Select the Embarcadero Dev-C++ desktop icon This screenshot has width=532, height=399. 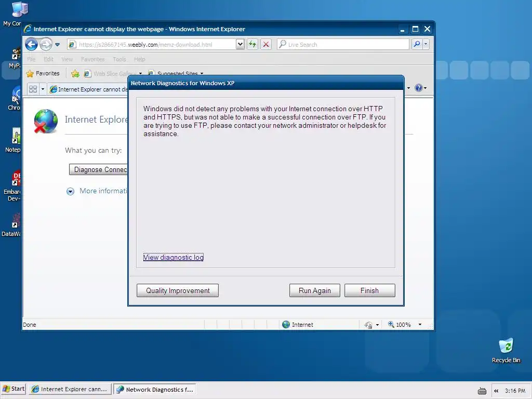pos(13,185)
